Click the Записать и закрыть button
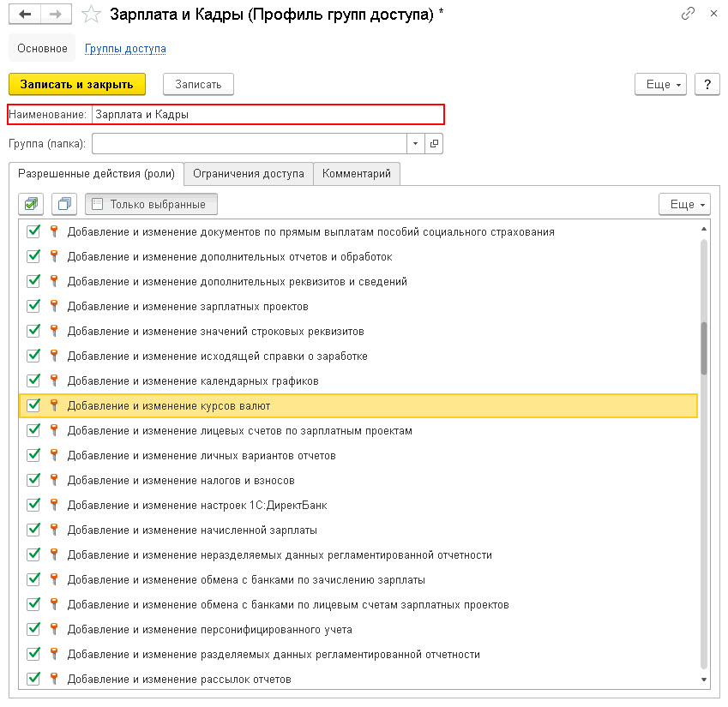Viewport: 728px width, 707px height. click(x=77, y=85)
